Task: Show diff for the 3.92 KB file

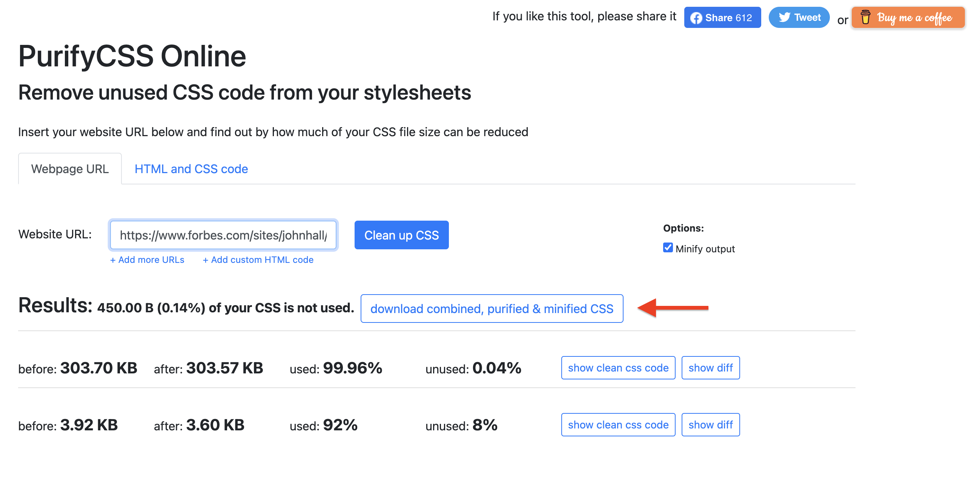Action: [x=710, y=425]
